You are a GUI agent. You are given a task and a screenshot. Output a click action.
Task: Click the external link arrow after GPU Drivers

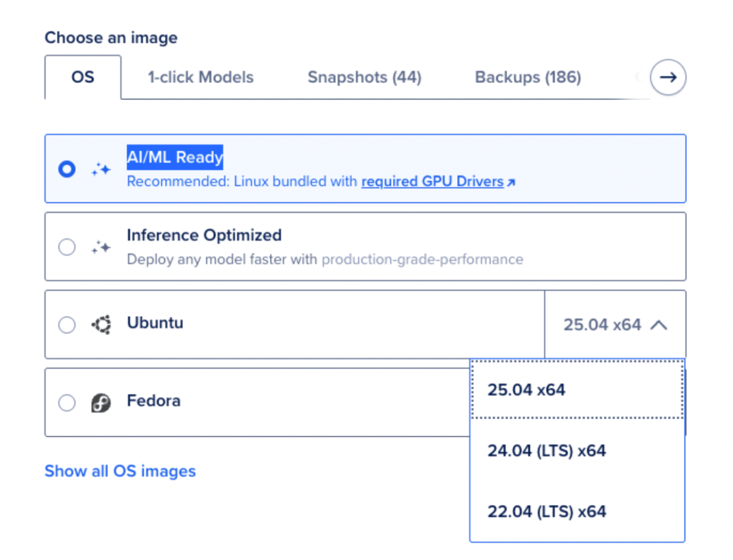coord(511,183)
